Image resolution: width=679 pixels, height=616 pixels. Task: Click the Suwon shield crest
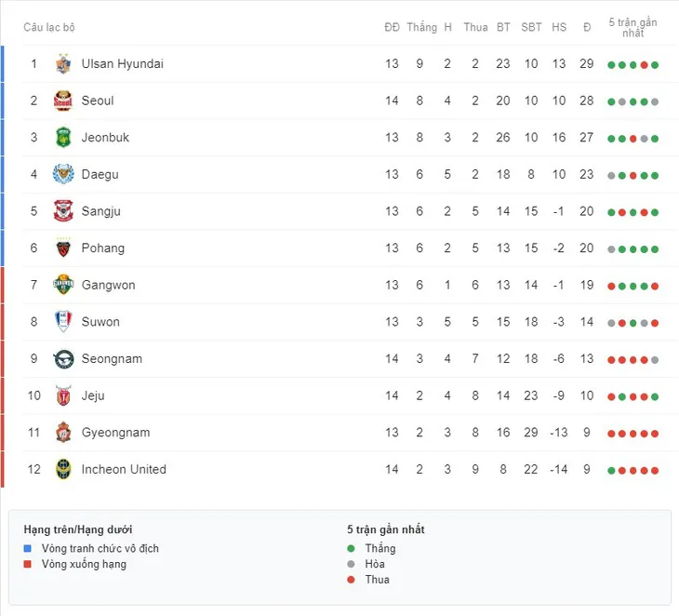click(x=63, y=321)
